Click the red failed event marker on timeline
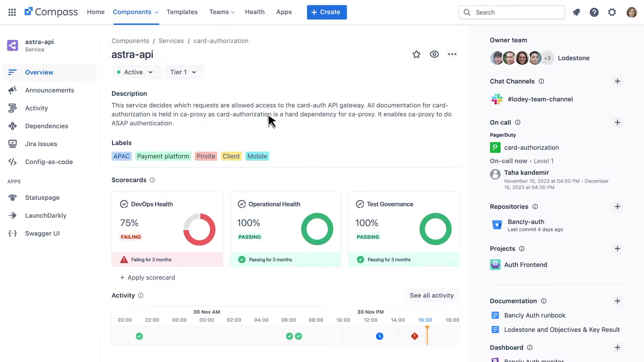The image size is (644, 362). pyautogui.click(x=415, y=336)
